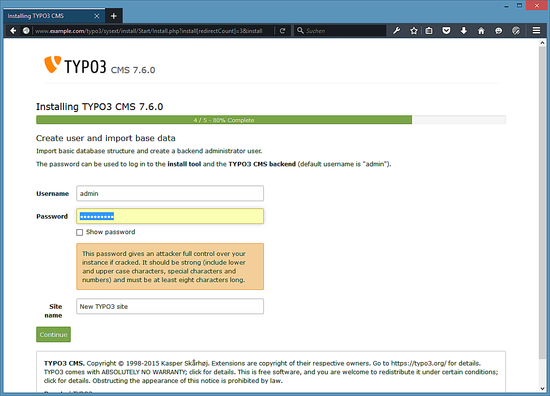Click the vertical scrollbar thumb
This screenshot has width=550, height=396.
(542, 202)
